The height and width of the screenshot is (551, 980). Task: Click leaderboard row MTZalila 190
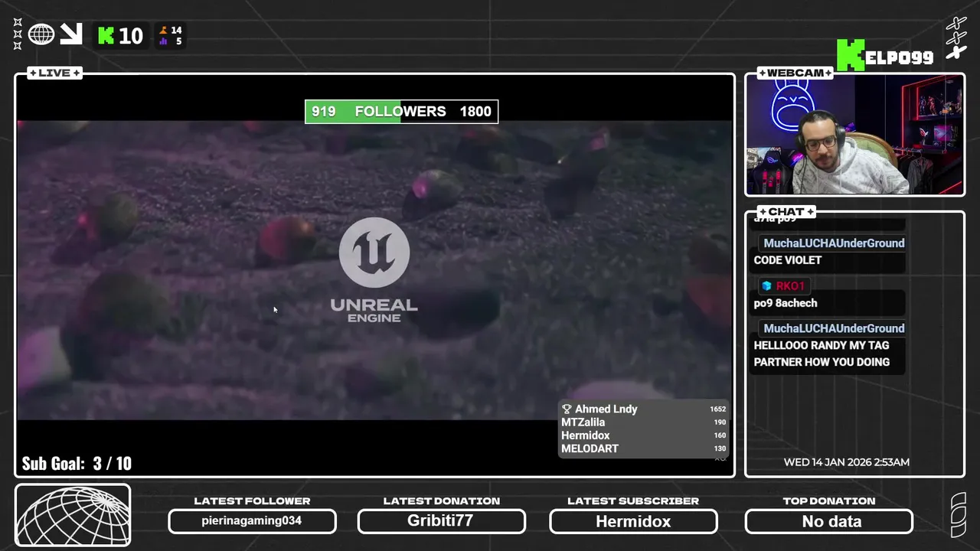(643, 422)
